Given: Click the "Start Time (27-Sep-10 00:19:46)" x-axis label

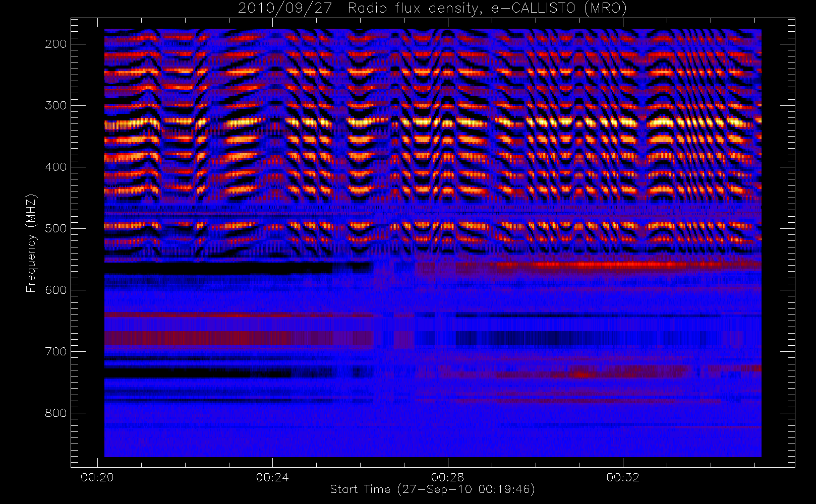Looking at the screenshot, I should click(432, 489).
